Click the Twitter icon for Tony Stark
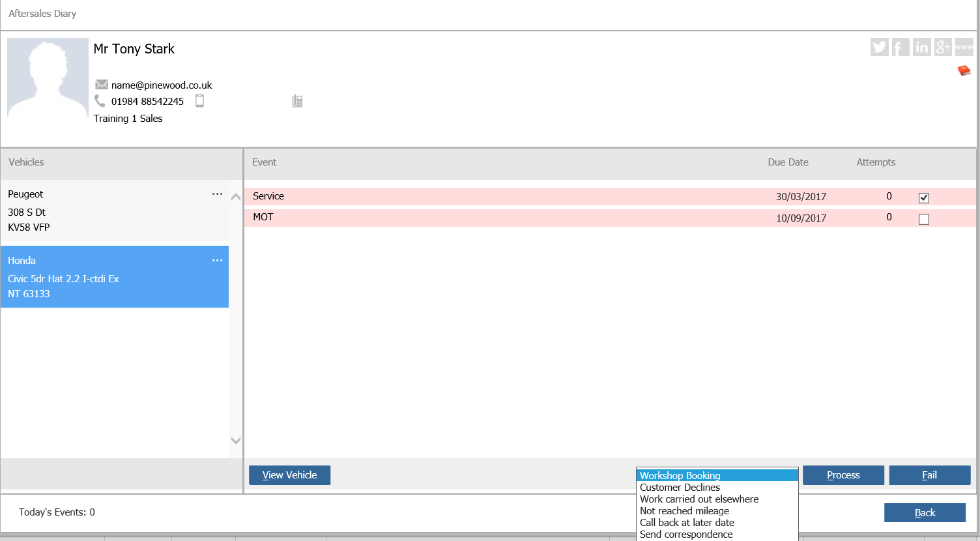The image size is (980, 541). tap(879, 47)
